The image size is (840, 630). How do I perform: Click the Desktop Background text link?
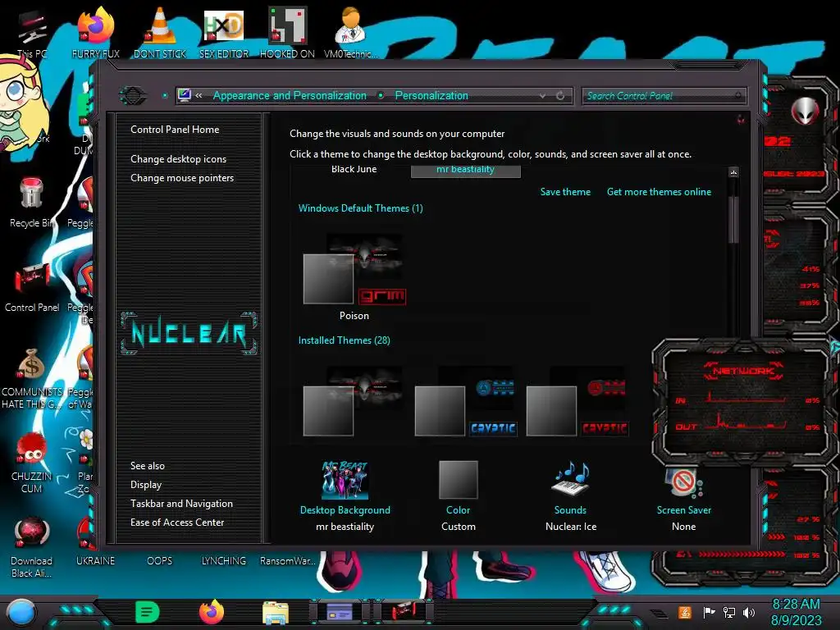(x=345, y=510)
